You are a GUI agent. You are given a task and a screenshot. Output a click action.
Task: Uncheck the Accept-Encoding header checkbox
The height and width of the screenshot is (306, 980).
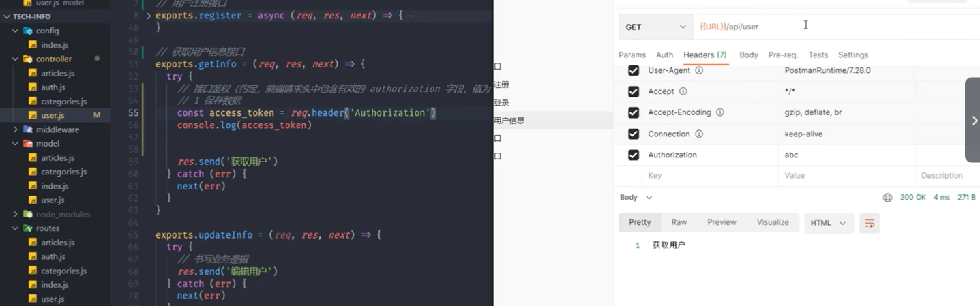tap(634, 112)
